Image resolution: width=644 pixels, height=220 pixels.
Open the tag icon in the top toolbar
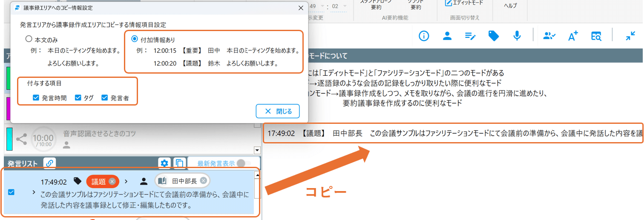click(x=494, y=36)
